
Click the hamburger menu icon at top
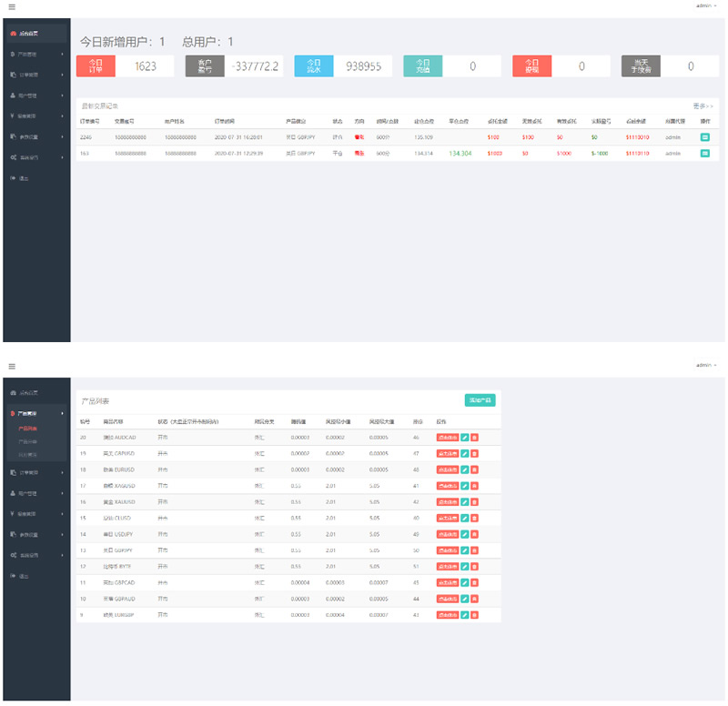pos(12,6)
